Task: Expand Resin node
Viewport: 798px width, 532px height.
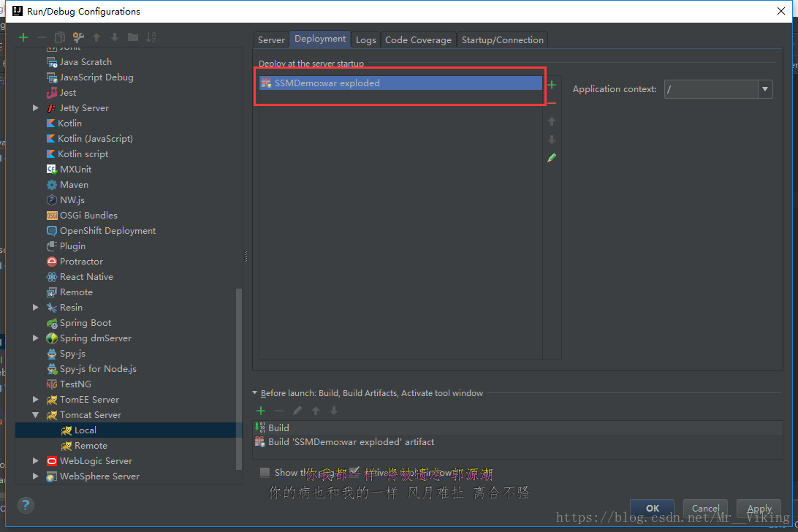Action: [x=35, y=308]
